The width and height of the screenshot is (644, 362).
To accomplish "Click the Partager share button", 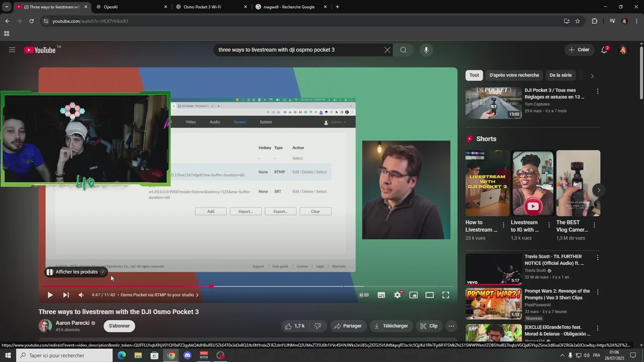I will pyautogui.click(x=348, y=326).
